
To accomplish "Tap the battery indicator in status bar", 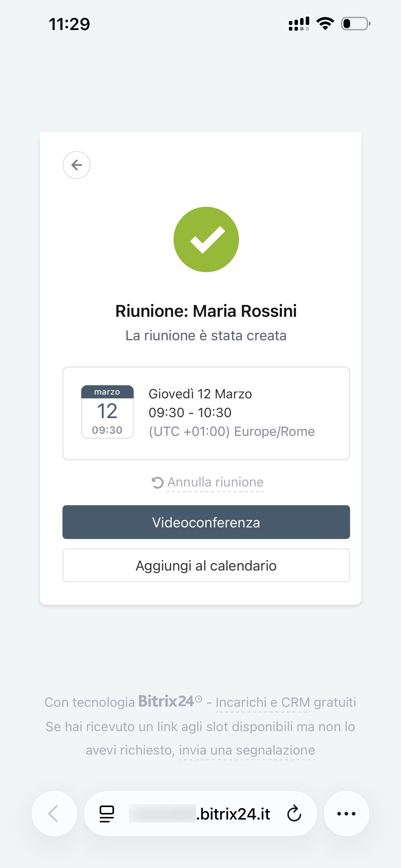I will [x=355, y=24].
